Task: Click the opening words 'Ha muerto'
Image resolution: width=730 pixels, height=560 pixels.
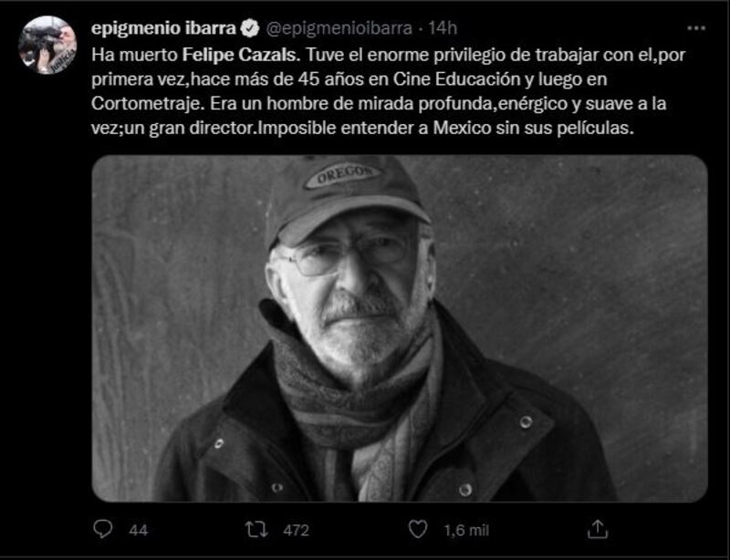Action: [134, 55]
